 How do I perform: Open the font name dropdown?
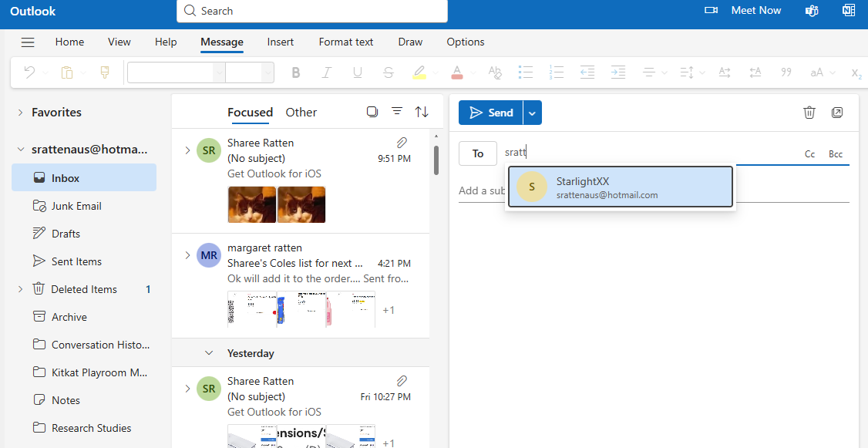[219, 72]
